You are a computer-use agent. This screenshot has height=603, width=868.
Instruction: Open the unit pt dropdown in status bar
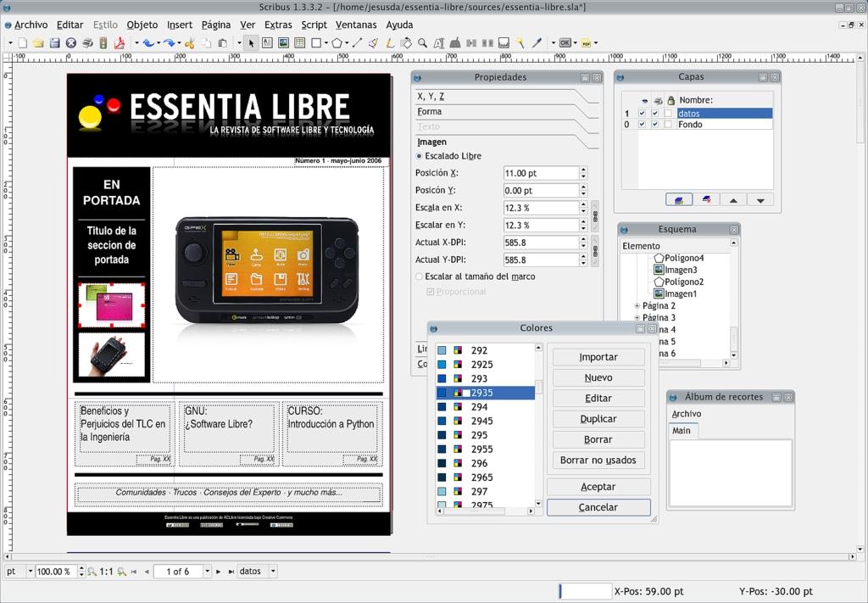click(30, 571)
